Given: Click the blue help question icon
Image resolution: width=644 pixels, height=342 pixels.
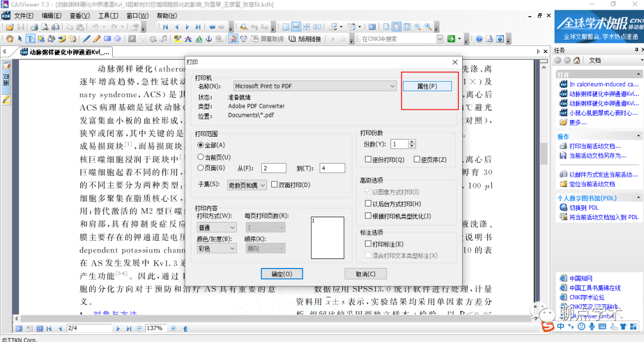Looking at the screenshot, I should pos(479,39).
